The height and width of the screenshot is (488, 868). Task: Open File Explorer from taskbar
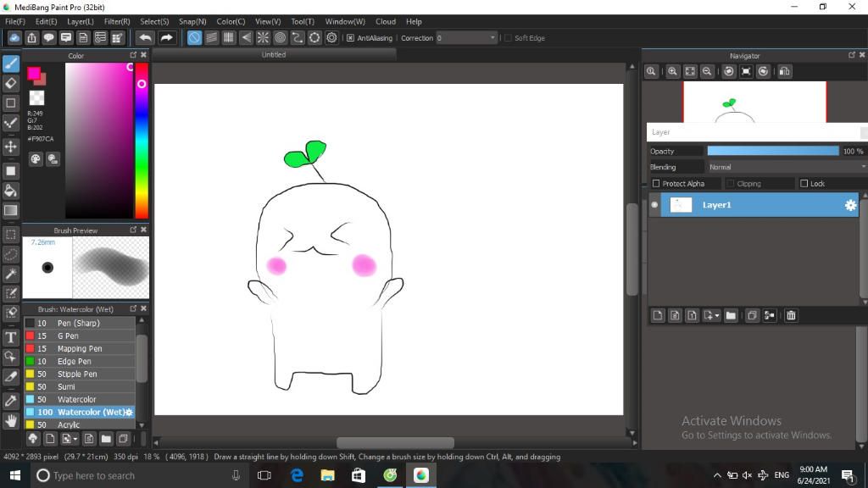coord(328,475)
